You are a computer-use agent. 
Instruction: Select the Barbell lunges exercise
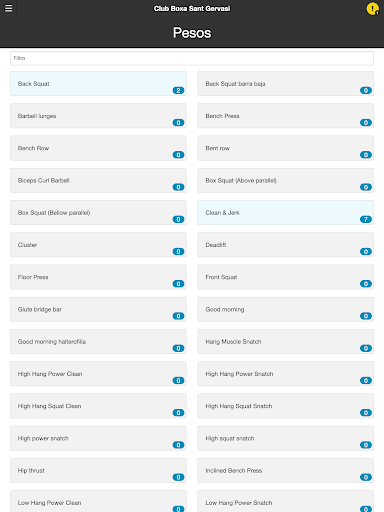(98, 116)
